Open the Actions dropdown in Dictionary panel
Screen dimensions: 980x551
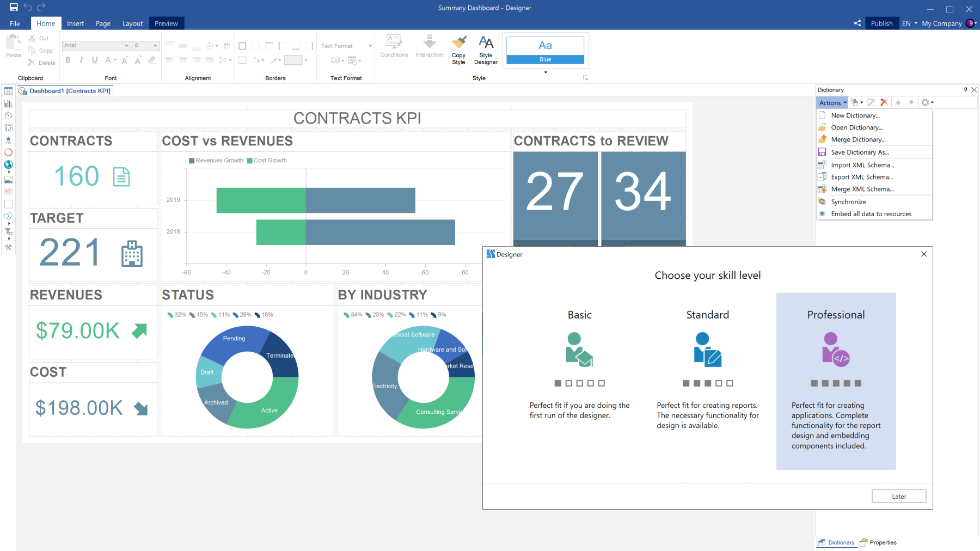(x=832, y=102)
